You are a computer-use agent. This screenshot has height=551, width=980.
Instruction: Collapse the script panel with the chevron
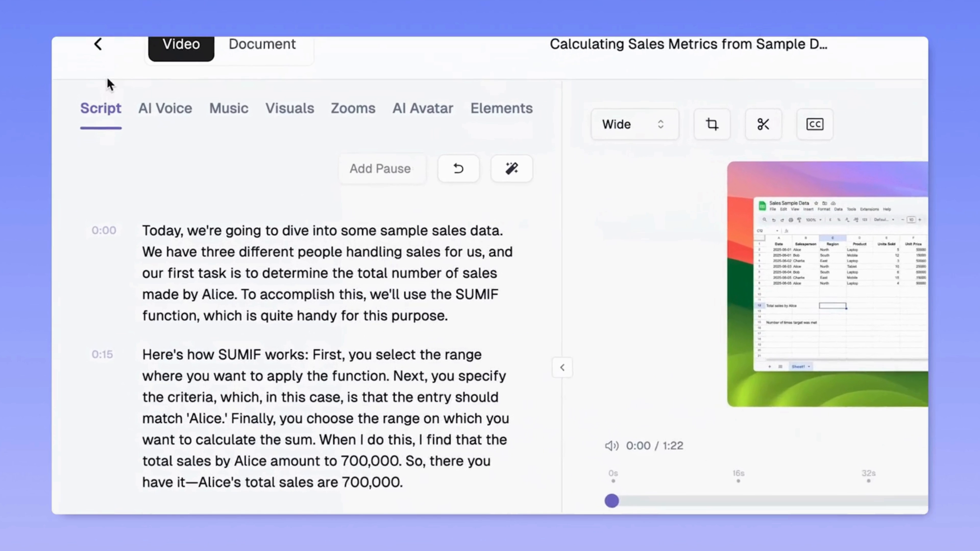coord(562,367)
